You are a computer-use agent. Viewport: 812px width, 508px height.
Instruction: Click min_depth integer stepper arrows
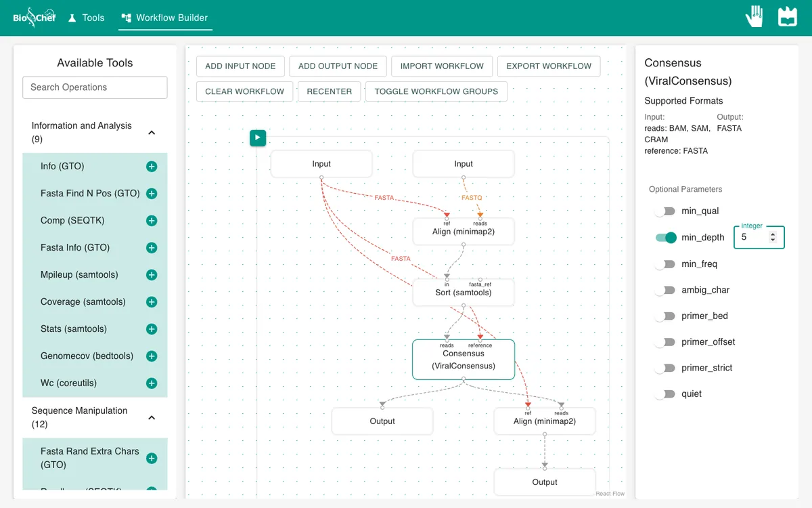[x=773, y=238]
